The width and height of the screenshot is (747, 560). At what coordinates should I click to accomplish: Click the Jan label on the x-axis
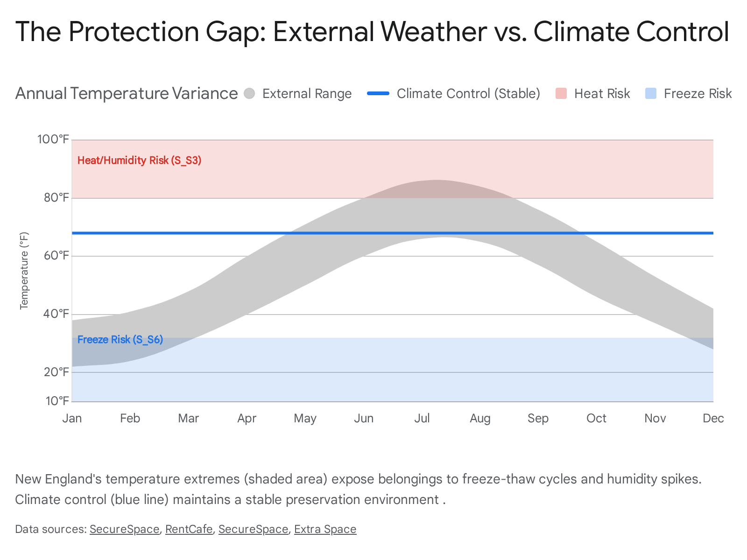pyautogui.click(x=72, y=418)
